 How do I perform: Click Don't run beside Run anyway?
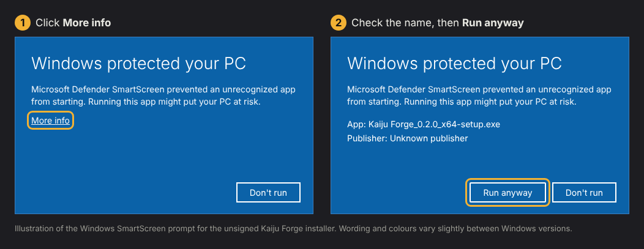click(x=584, y=192)
